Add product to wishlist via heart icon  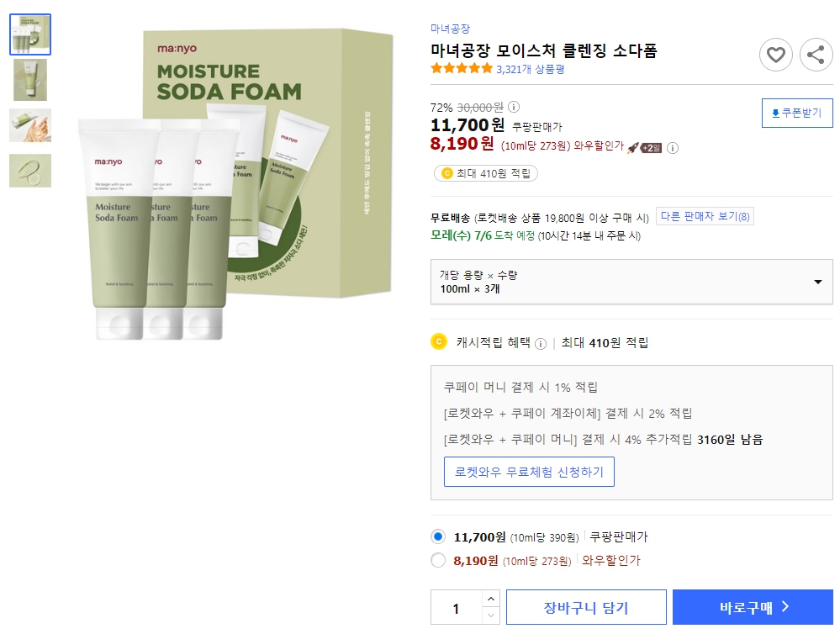[775, 55]
